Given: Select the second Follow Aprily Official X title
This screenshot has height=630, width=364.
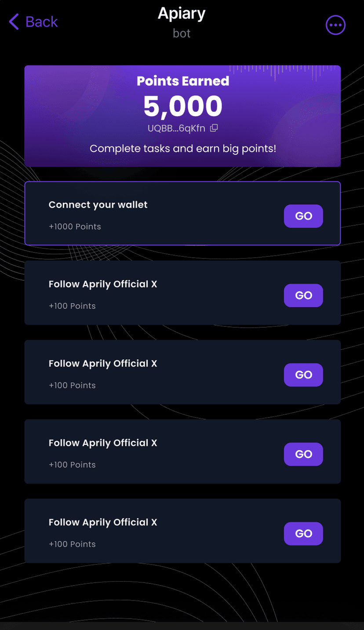Looking at the screenshot, I should [x=103, y=363].
